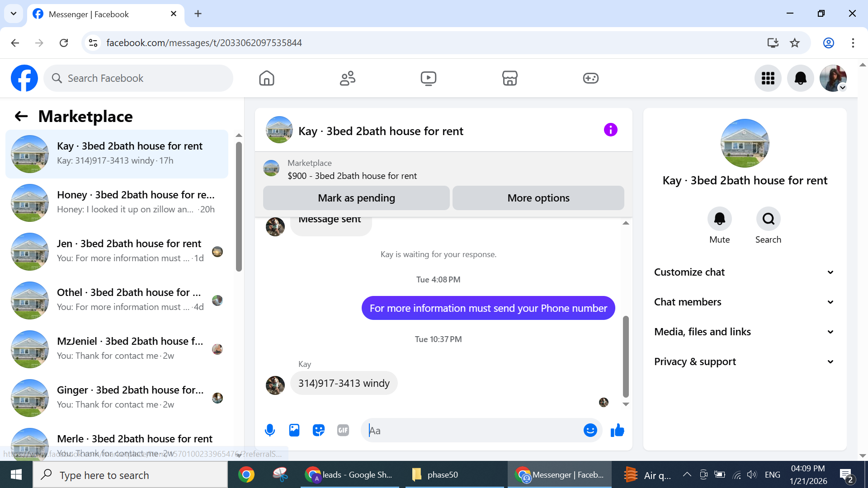
Task: Mute this conversation
Action: pos(719,219)
